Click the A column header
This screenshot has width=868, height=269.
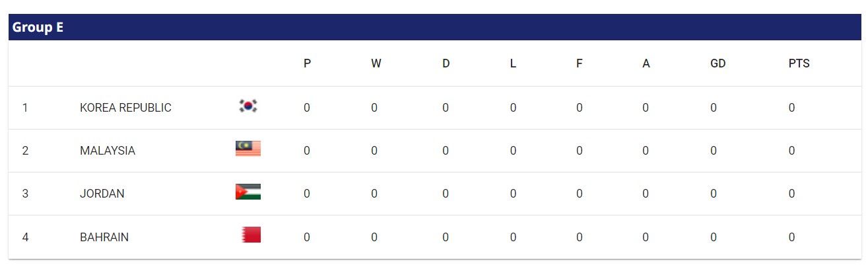[646, 63]
